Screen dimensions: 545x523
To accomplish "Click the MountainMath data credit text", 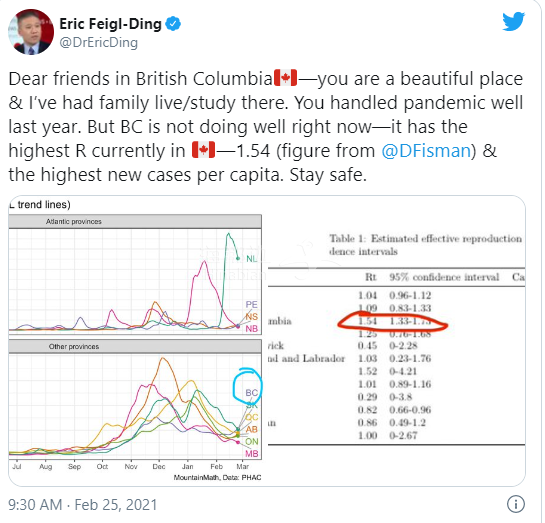I will coord(217,477).
